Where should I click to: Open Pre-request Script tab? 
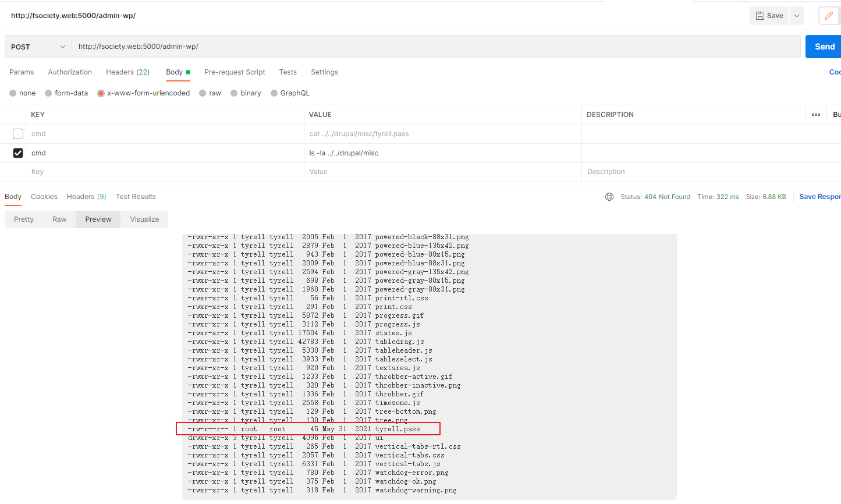(x=235, y=72)
